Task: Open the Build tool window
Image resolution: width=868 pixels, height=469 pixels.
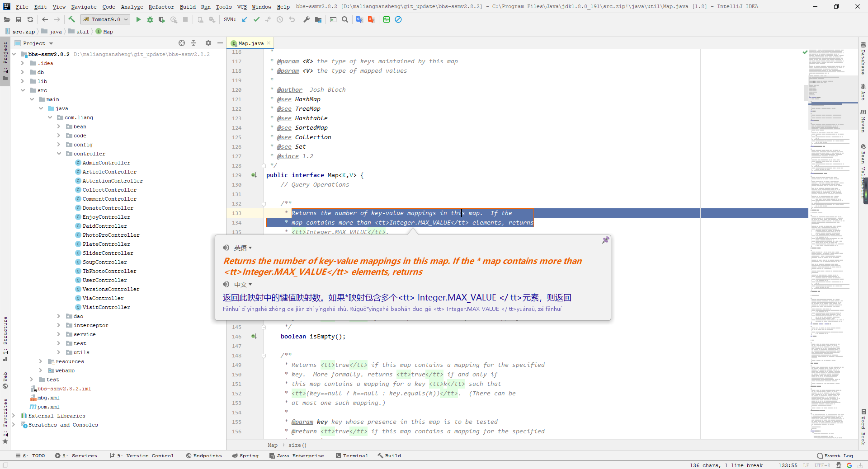Action: tap(390, 455)
